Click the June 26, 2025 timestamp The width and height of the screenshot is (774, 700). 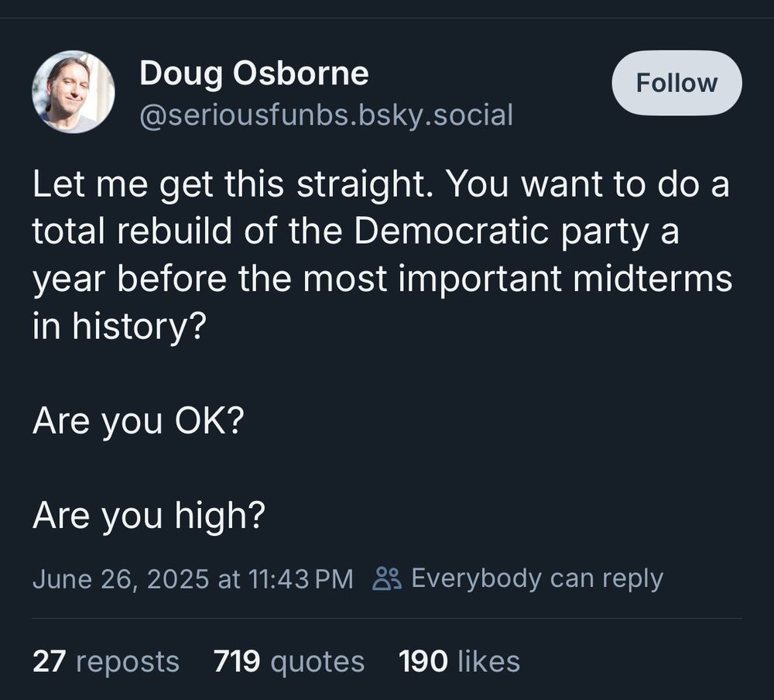193,578
